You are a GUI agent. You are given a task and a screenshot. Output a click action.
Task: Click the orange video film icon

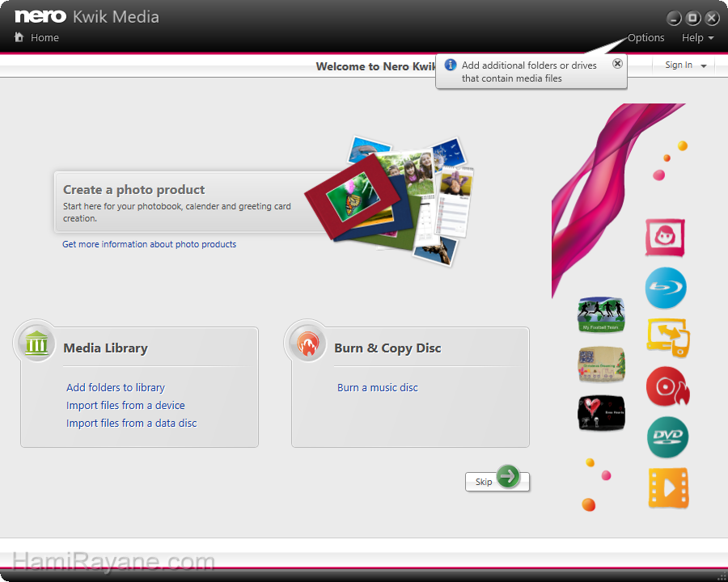coord(668,487)
